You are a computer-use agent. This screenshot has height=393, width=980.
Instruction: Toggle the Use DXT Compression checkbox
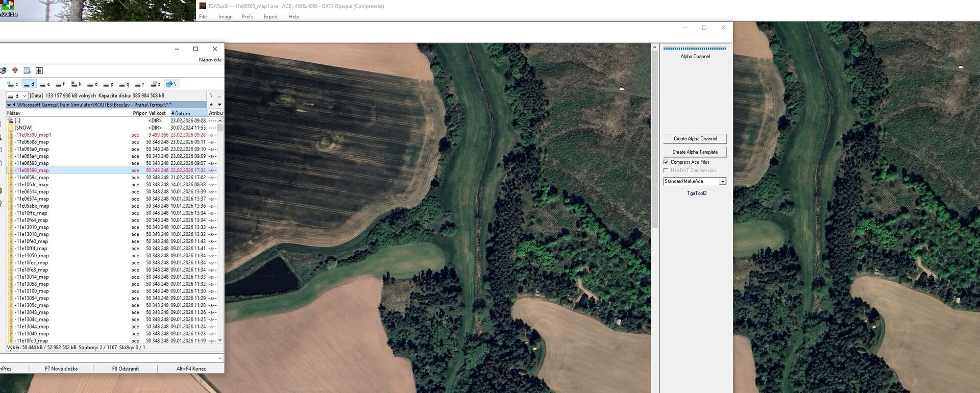point(666,170)
